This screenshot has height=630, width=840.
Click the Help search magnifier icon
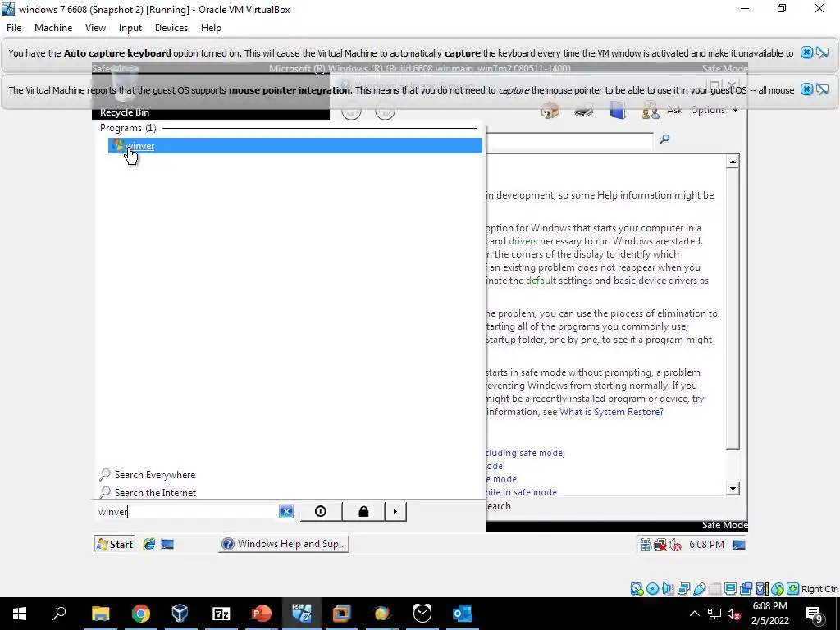tap(664, 139)
